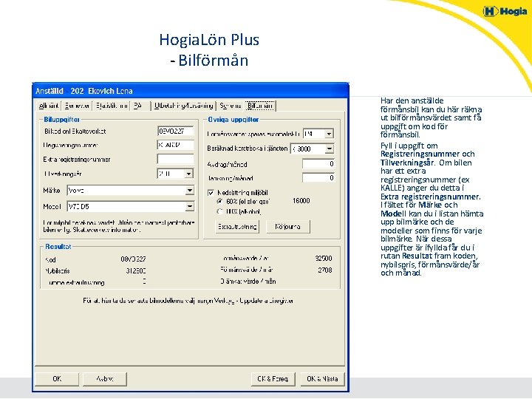
Task: Select the 80% (alkohol) radio button
Action: (220, 212)
